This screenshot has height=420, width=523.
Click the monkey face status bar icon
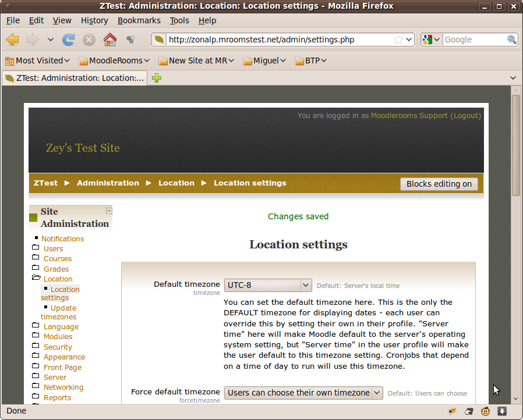[x=485, y=411]
